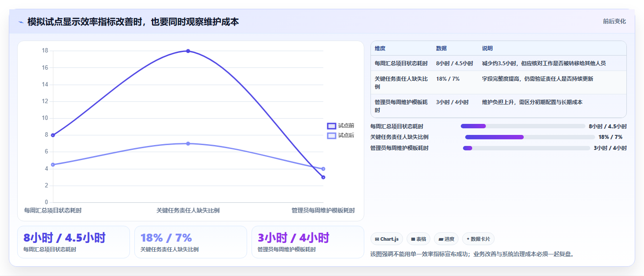Click the progress value label 18% / 7%
The height and width of the screenshot is (276, 644).
[611, 137]
